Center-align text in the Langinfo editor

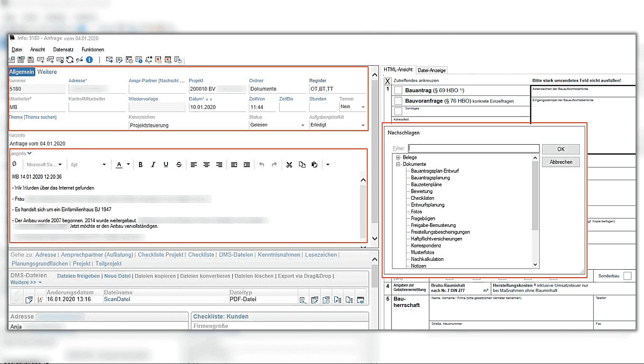pos(206,164)
